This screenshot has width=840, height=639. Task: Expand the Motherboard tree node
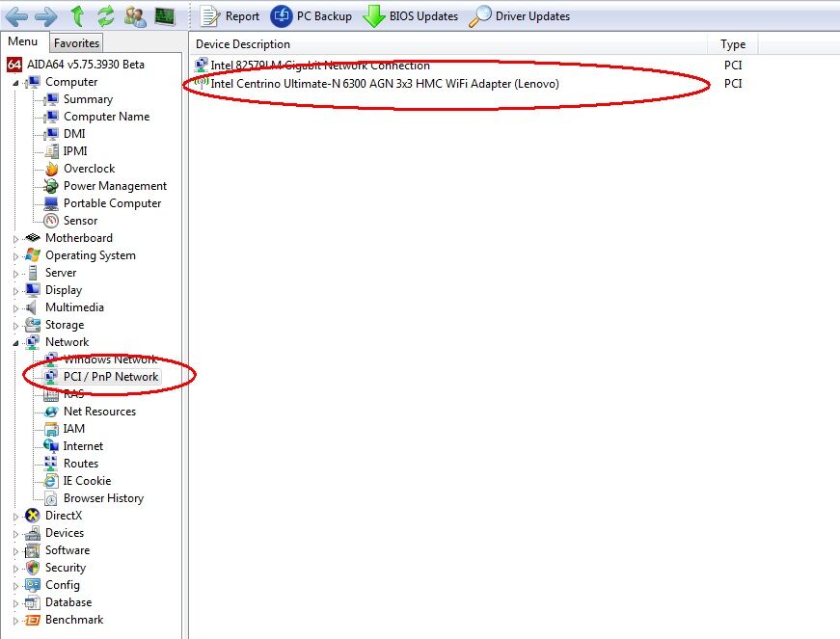(x=15, y=239)
